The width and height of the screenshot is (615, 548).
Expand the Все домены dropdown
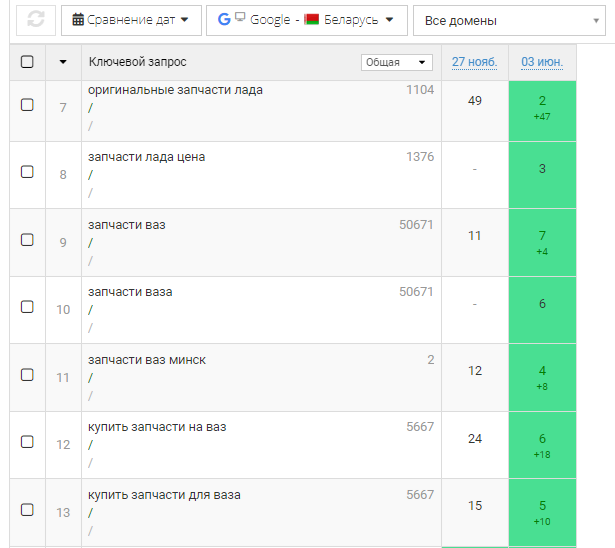(x=509, y=20)
